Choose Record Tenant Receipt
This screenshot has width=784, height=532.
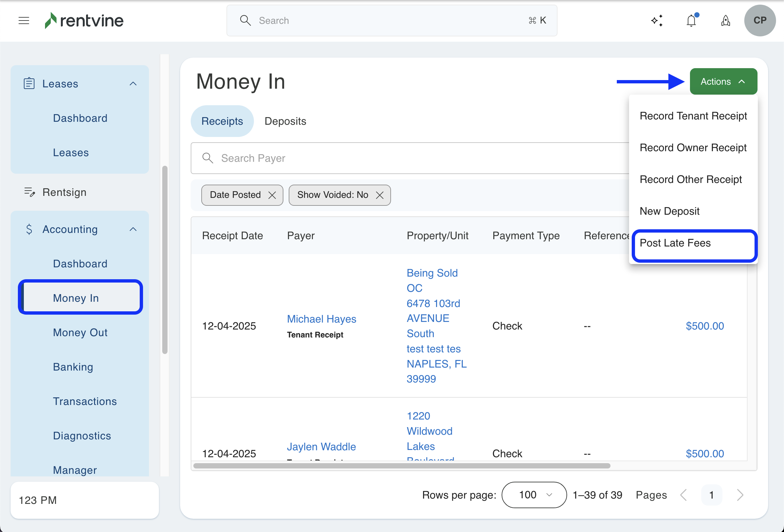tap(693, 116)
